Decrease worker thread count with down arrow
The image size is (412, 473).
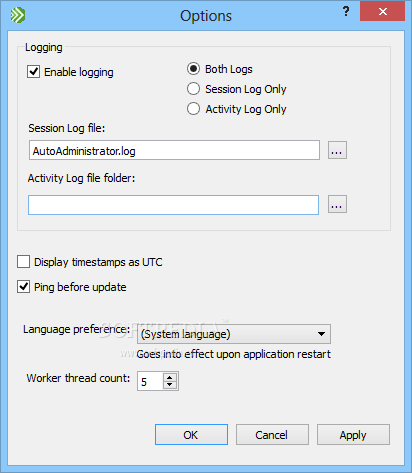pos(170,385)
